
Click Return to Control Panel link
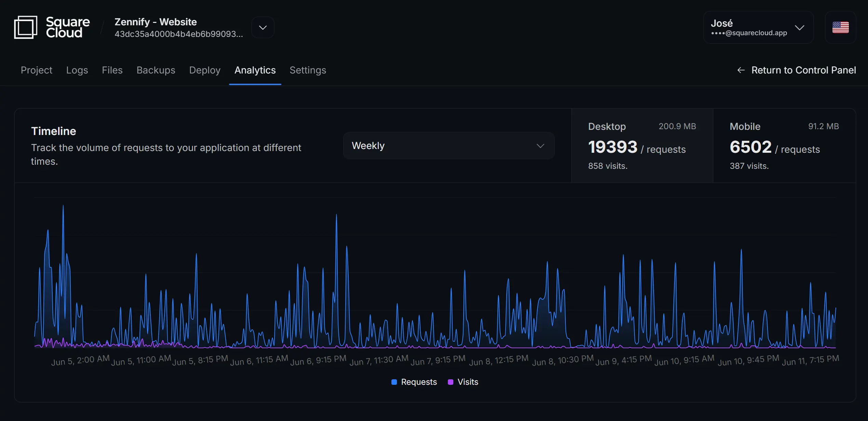point(803,70)
